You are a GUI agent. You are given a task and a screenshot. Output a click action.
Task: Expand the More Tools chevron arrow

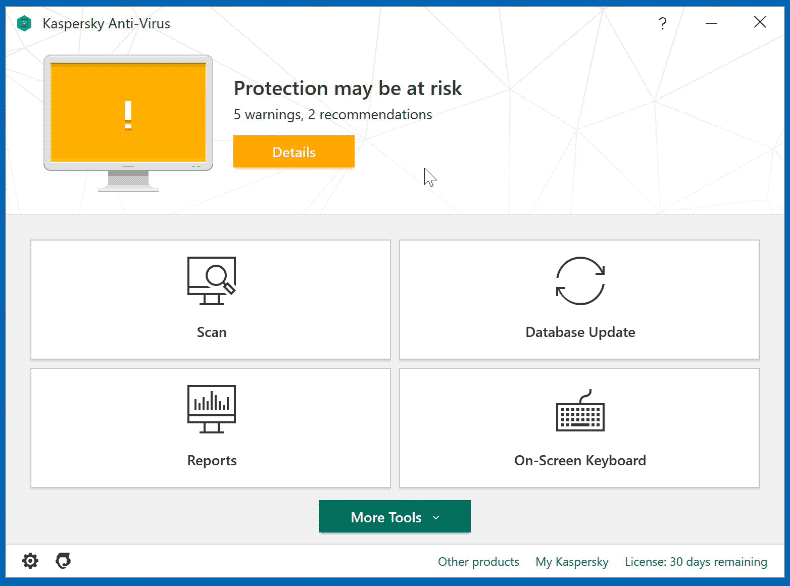(436, 517)
